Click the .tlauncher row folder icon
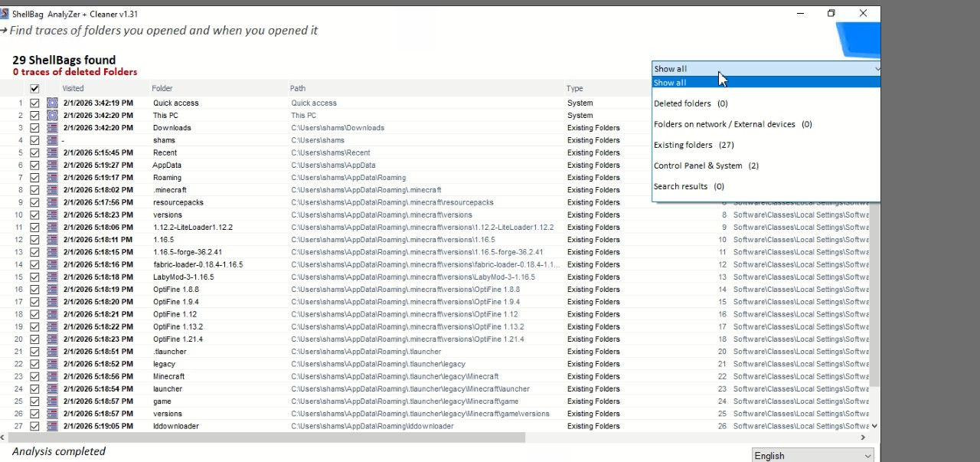 pos(52,352)
